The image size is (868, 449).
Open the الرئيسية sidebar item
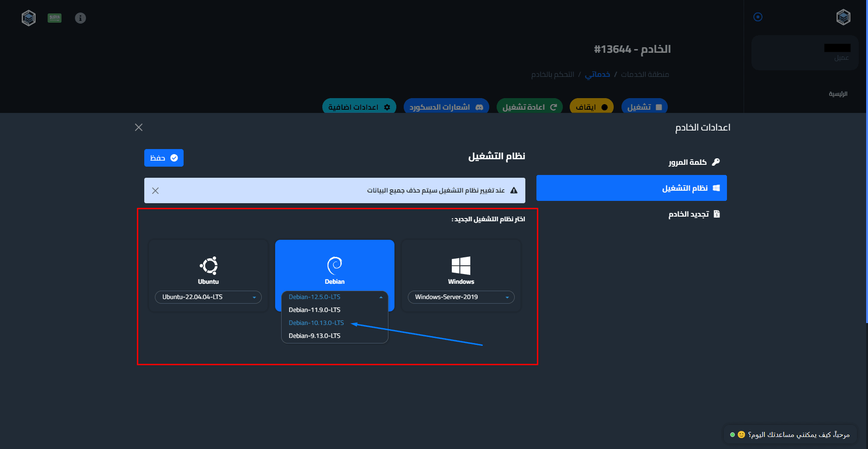coord(838,94)
